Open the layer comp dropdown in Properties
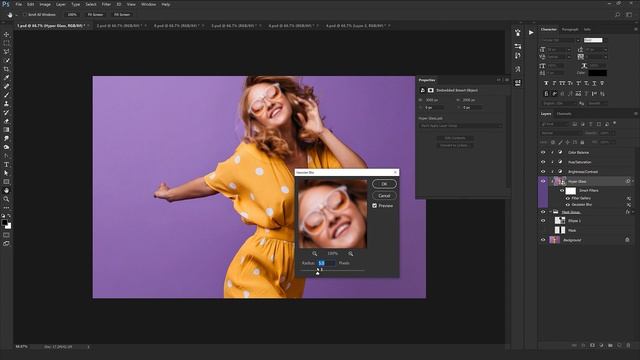Viewport: 640px width, 360px height. [461, 126]
